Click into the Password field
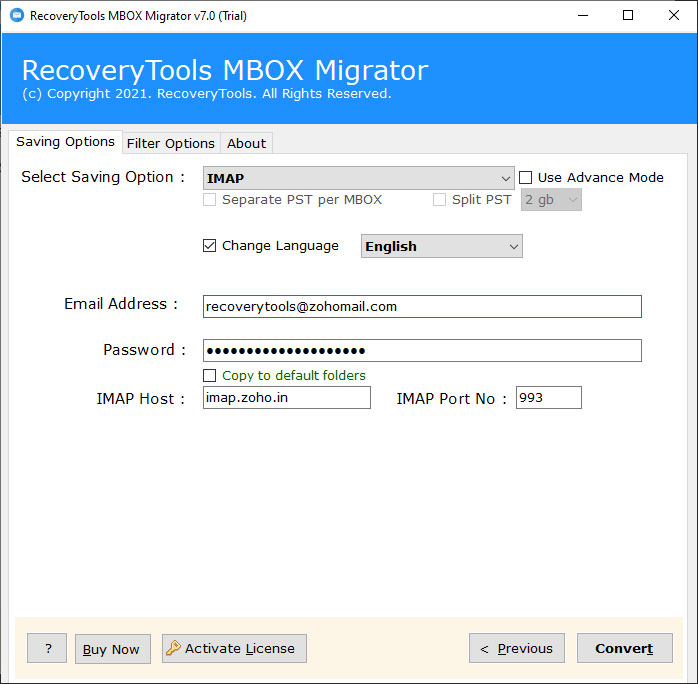Image resolution: width=698 pixels, height=684 pixels. tap(422, 350)
